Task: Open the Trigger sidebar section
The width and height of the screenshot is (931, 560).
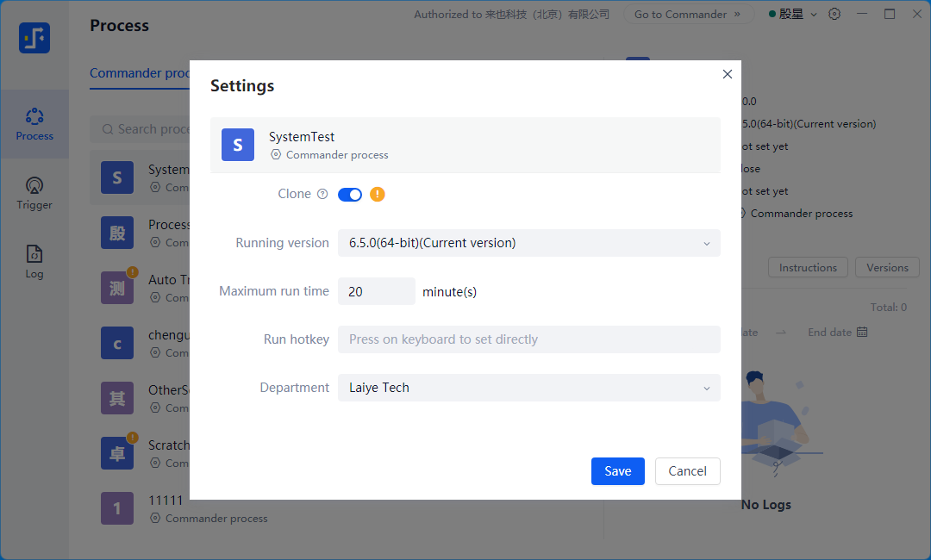Action: coord(34,193)
